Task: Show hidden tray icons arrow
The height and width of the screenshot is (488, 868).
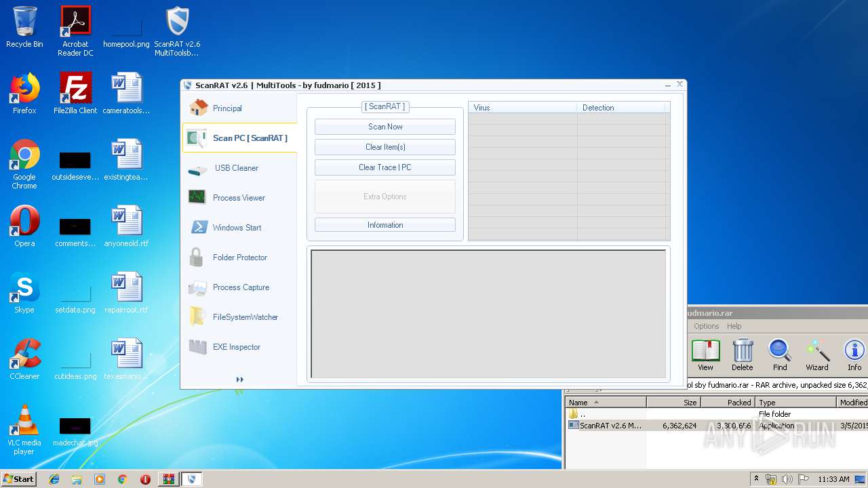Action: (x=756, y=479)
